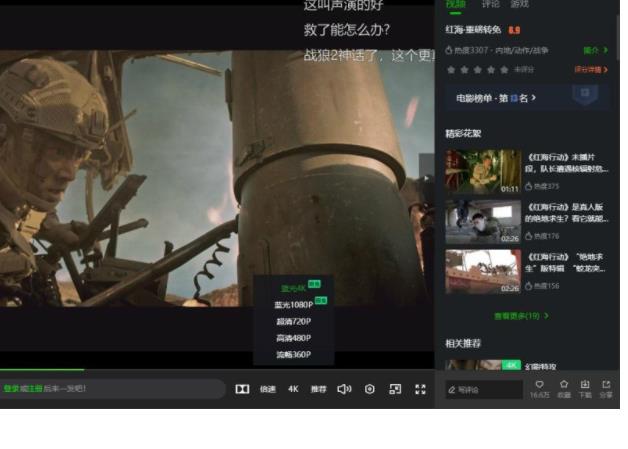Switch to the 游戏 tab
Image resolution: width=628 pixels, height=449 pixels.
pos(519,4)
